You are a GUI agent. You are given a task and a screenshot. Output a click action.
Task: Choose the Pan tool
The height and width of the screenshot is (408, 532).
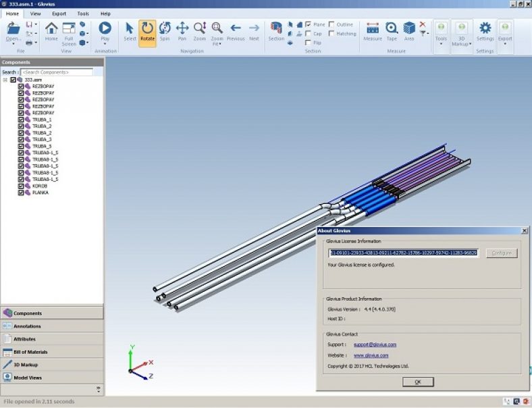click(x=182, y=31)
